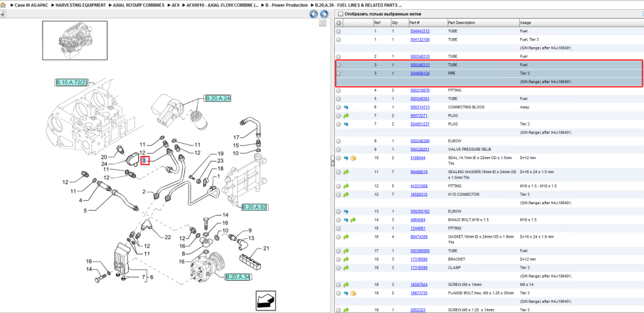Click blue arrow on SEAL 5169544 row
Screen dimensions: 644x313
(x=346, y=158)
